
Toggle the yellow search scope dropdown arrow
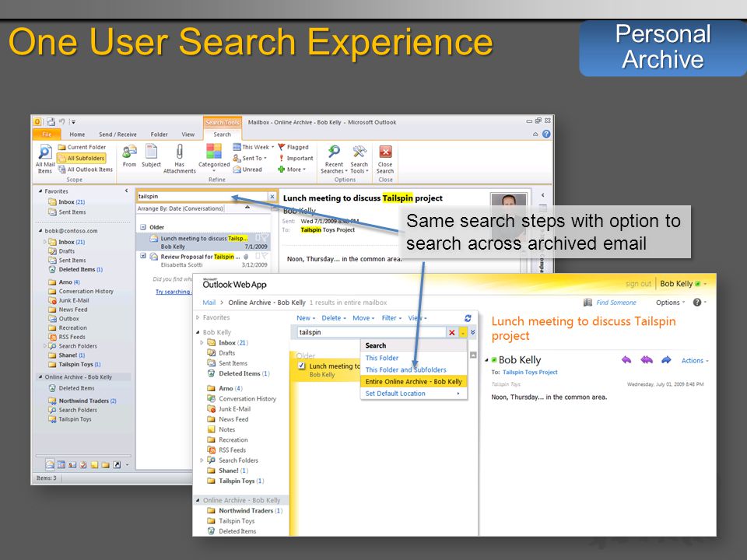click(463, 332)
